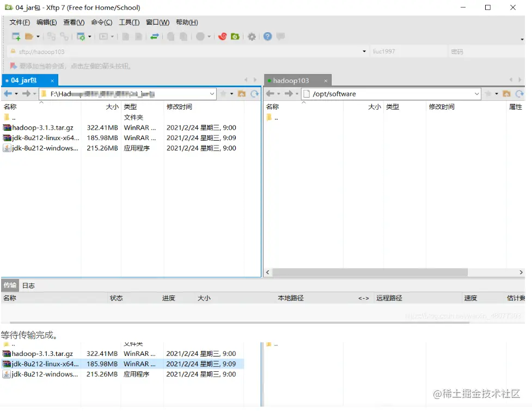Expand the host address history dropdown
The width and height of the screenshot is (532, 411).
click(364, 52)
